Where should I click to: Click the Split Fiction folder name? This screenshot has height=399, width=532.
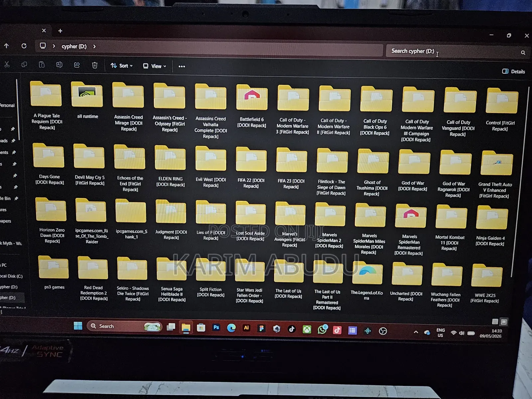(210, 292)
